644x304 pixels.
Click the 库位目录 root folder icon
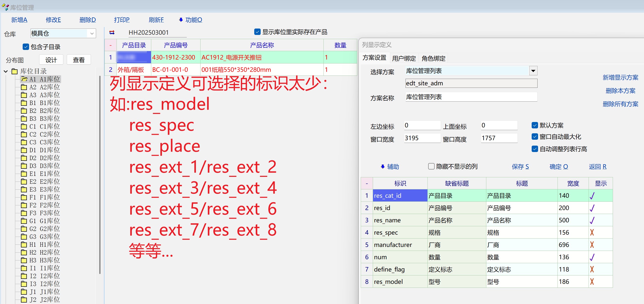click(15, 71)
